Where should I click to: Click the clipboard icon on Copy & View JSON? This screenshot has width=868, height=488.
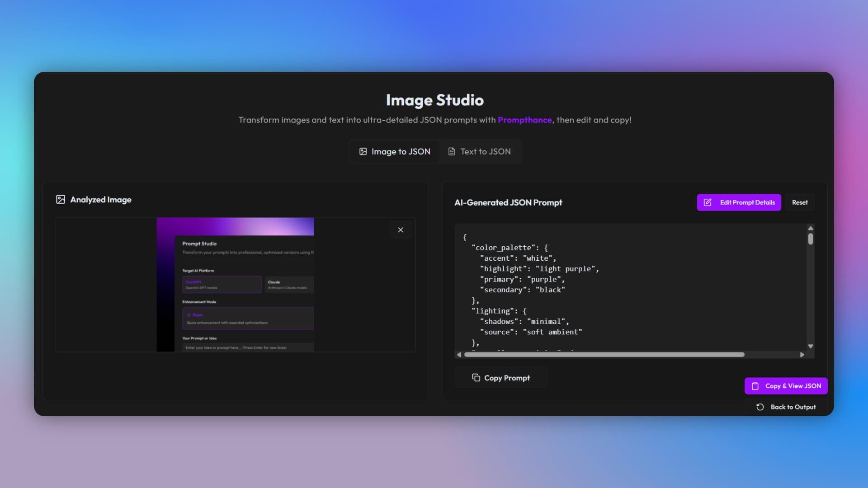point(755,386)
